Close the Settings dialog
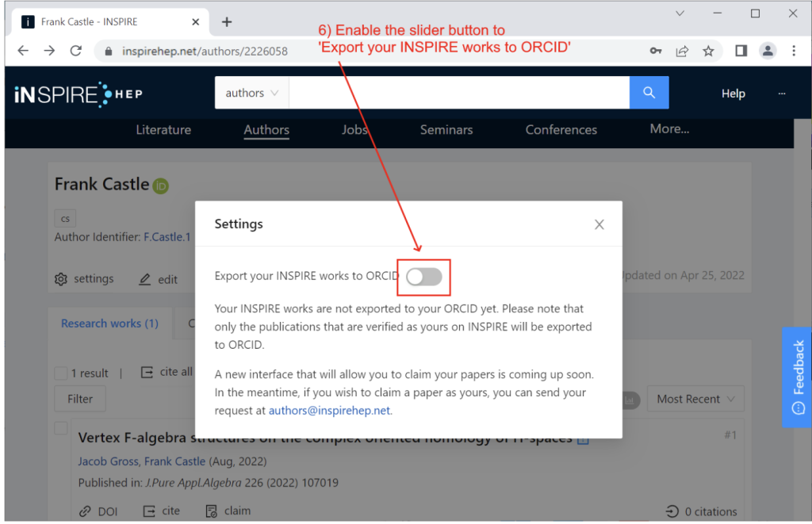The width and height of the screenshot is (812, 524). 599,224
